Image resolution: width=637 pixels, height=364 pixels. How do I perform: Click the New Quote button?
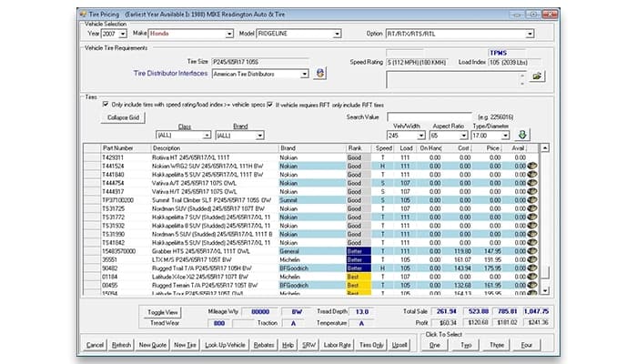154,345
